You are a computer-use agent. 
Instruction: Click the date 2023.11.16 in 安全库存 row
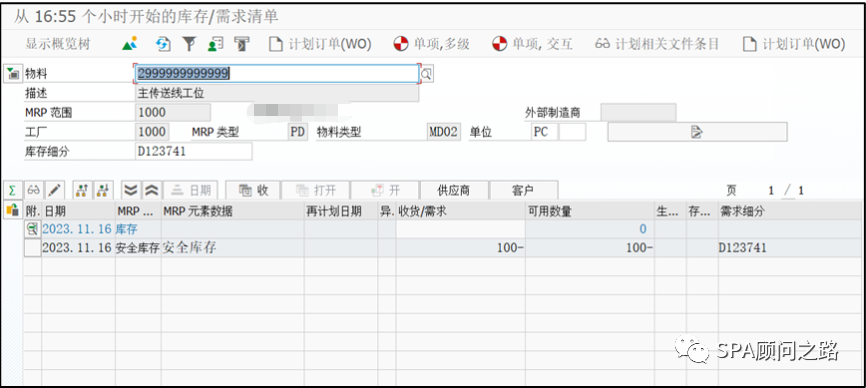(77, 248)
